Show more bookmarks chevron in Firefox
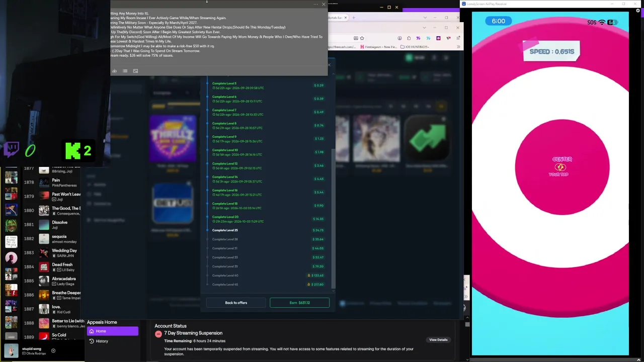Screen dimensions: 644x362 458,47
